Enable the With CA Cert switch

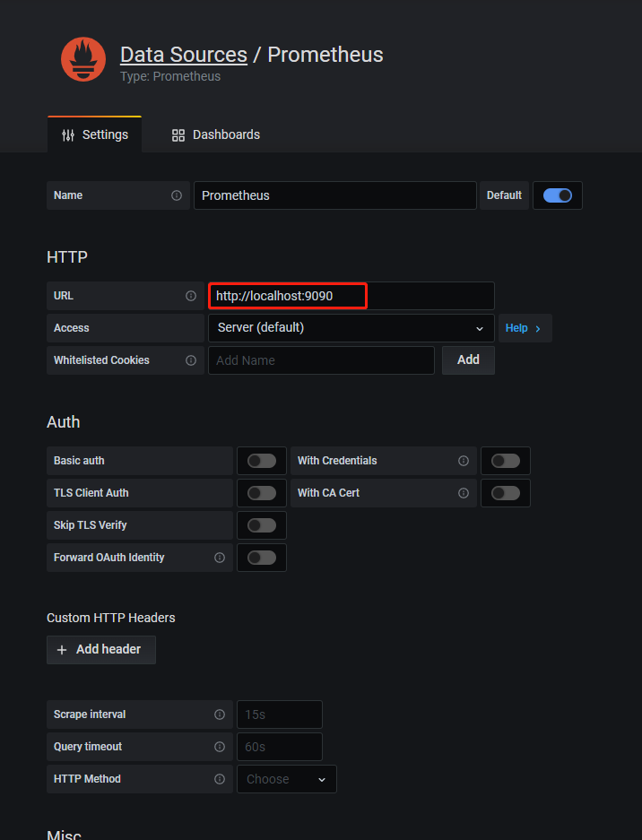click(x=506, y=493)
